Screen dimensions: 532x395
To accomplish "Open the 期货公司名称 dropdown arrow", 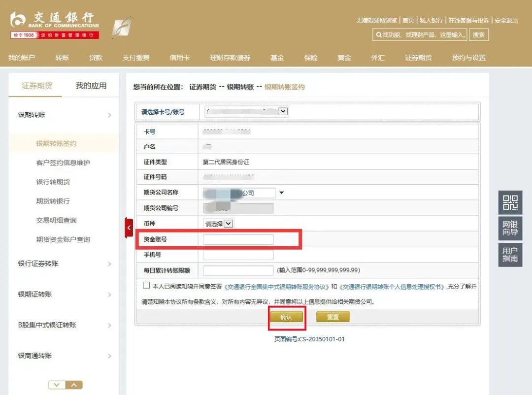I will (282, 193).
